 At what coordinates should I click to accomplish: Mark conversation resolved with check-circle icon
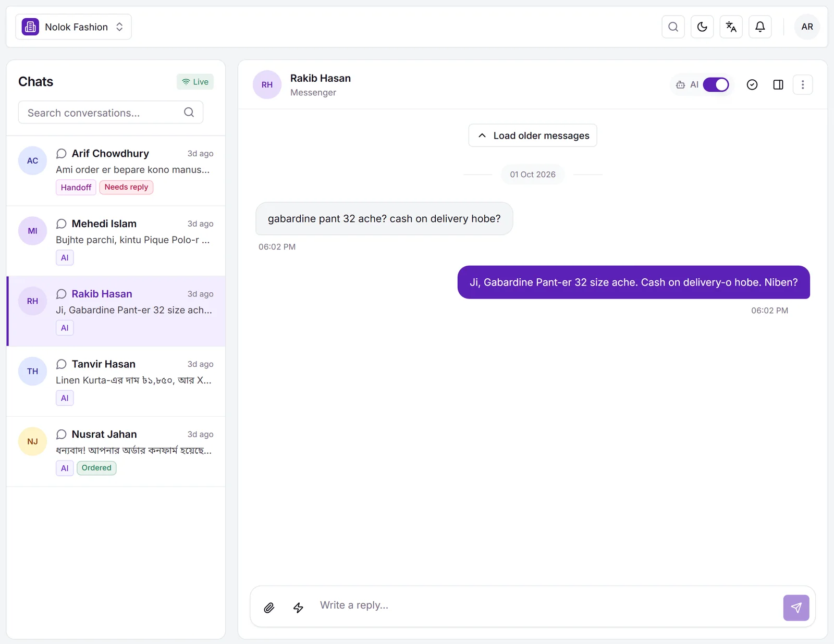752,84
